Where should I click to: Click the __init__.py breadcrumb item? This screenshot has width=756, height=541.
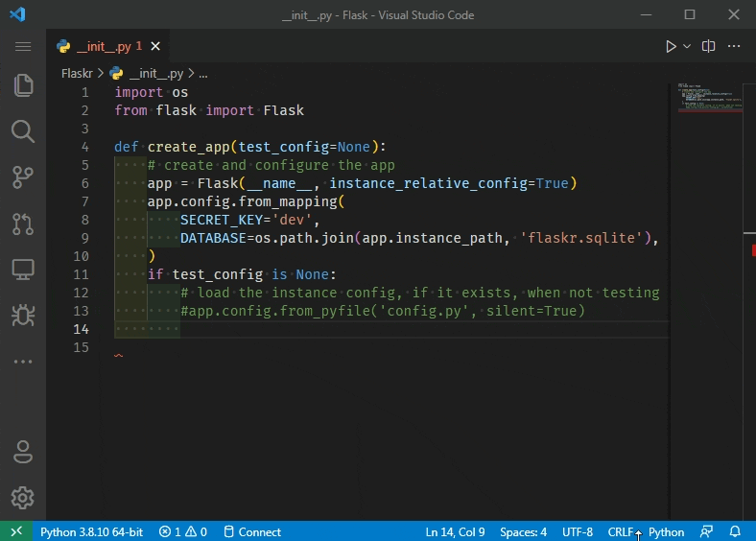pos(156,73)
